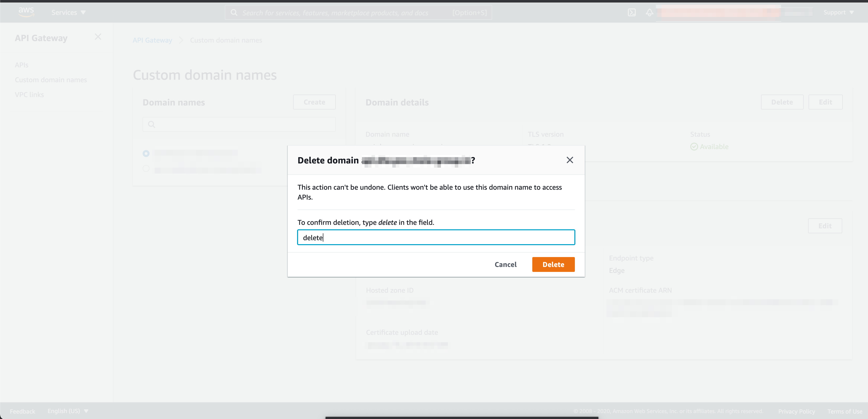Click the Custom domain names breadcrumb text
This screenshot has width=868, height=419.
[x=226, y=40]
